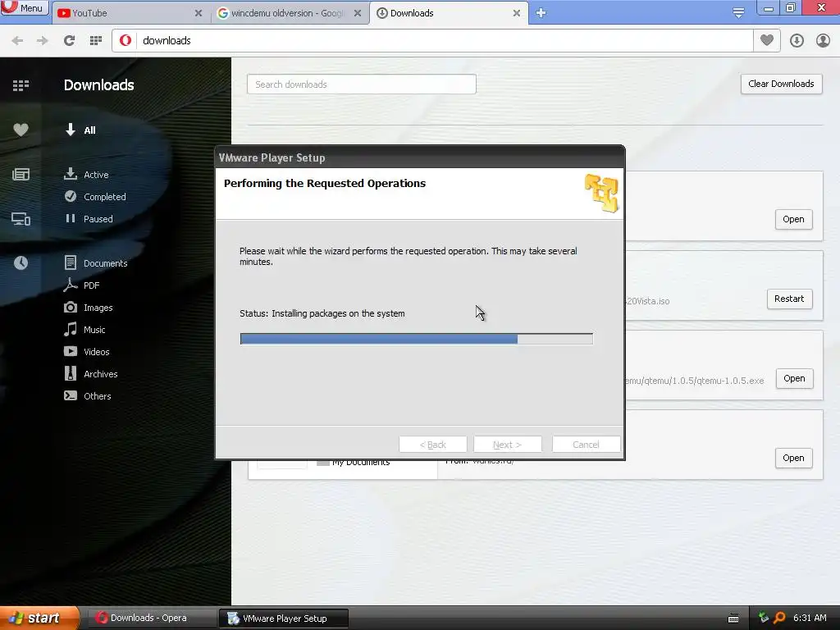Open the Windows start menu
840x630 pixels.
(x=39, y=618)
